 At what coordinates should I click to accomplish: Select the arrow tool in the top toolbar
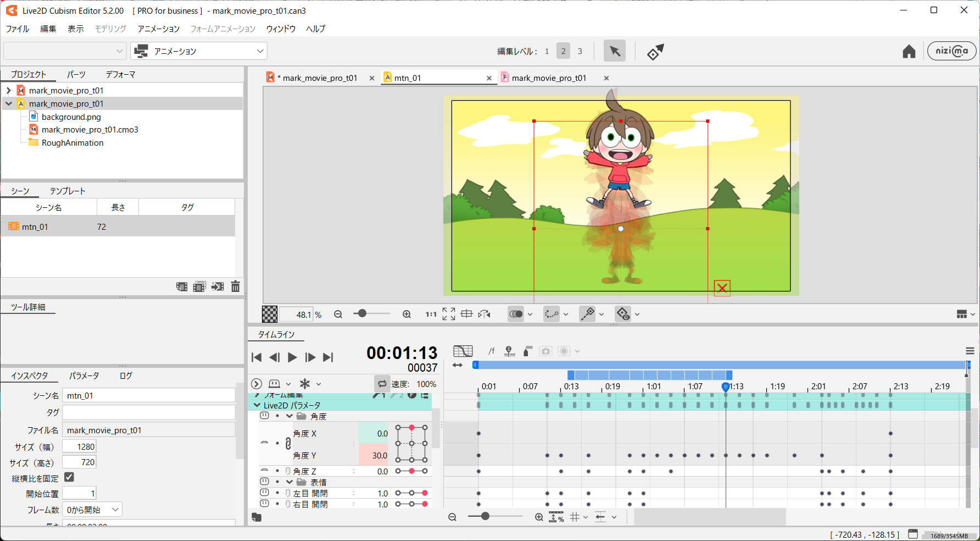(x=615, y=51)
